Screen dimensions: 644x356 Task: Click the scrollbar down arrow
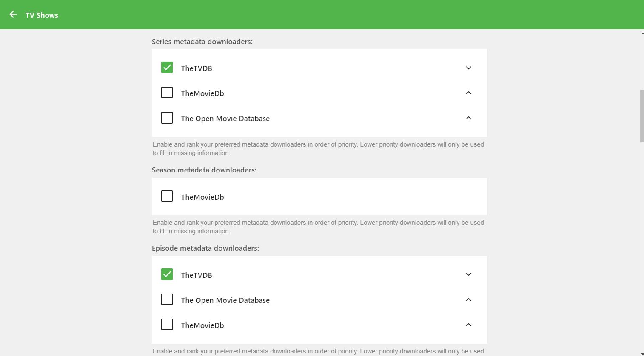point(641,353)
